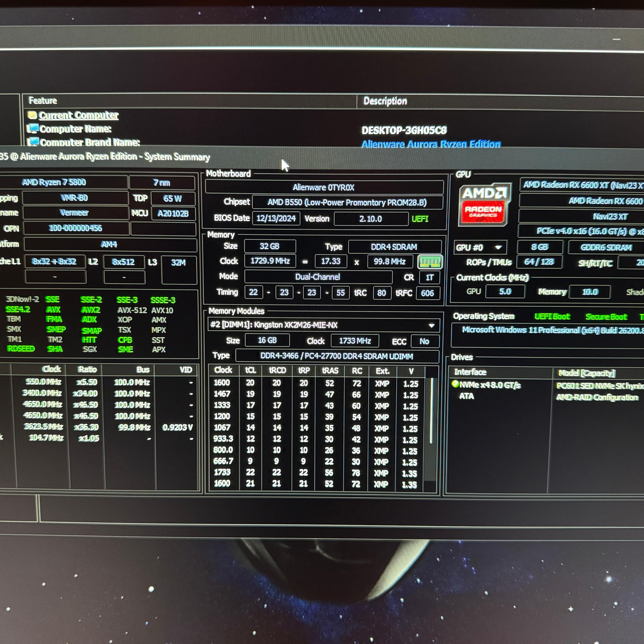Click the UEFI Boot label

click(552, 316)
